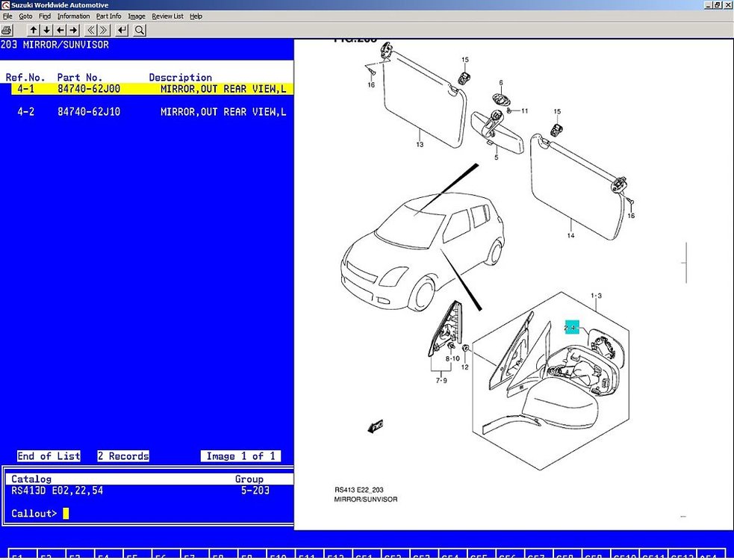Viewport: 734px width, 560px height.
Task: Open the Information menu
Action: click(x=73, y=16)
